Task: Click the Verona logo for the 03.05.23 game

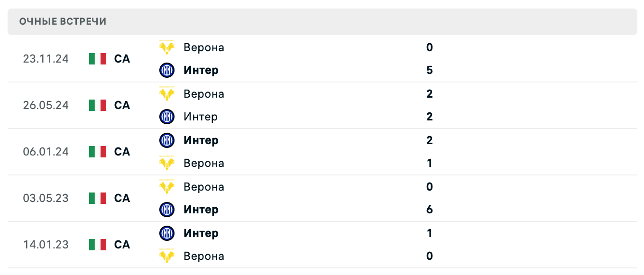Action: 167,187
